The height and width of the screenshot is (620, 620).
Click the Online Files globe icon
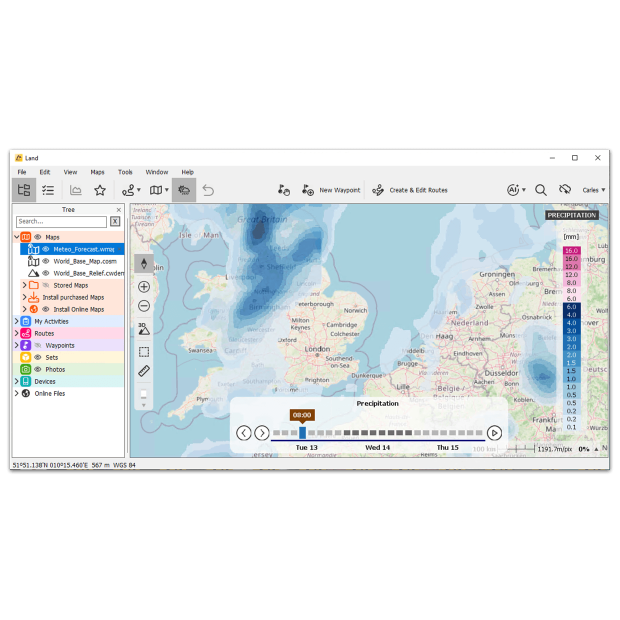26,393
